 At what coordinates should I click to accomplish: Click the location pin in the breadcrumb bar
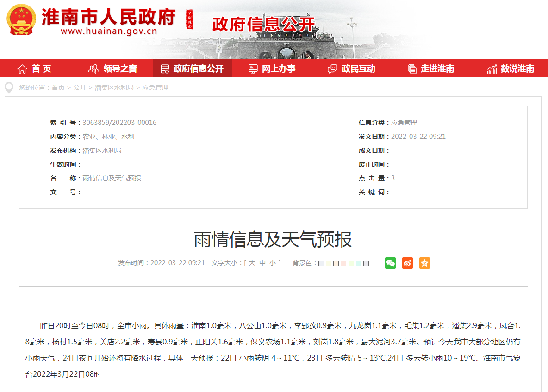(x=8, y=87)
